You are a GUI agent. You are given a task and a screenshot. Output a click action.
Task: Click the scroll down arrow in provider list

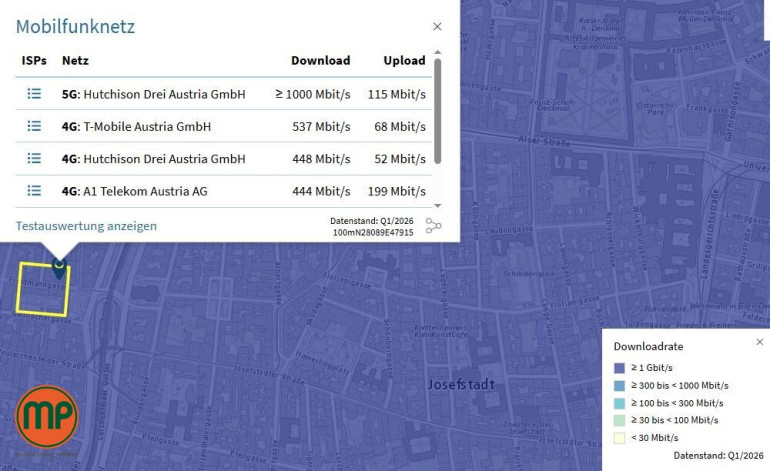click(x=438, y=206)
